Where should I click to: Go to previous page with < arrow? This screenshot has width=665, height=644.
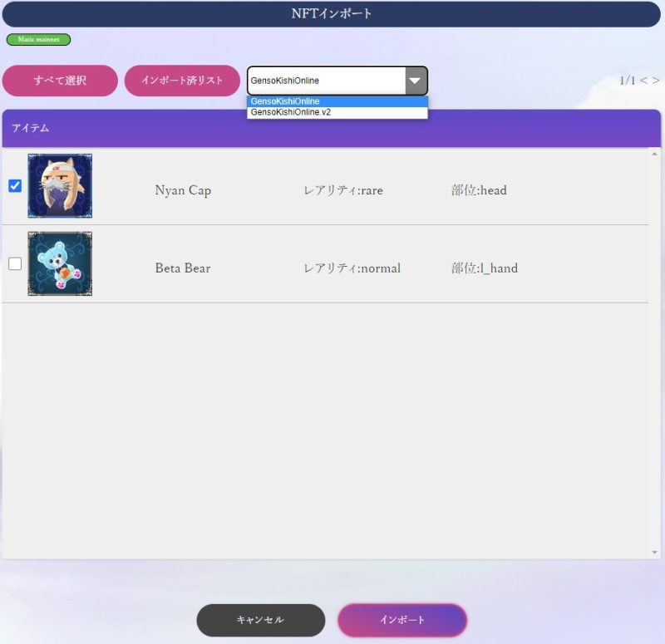643,80
